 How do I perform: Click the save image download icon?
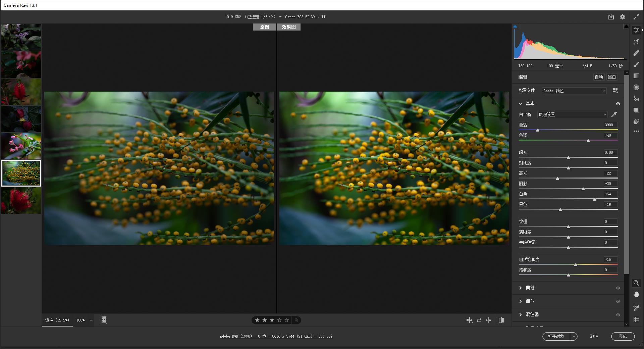(x=611, y=17)
